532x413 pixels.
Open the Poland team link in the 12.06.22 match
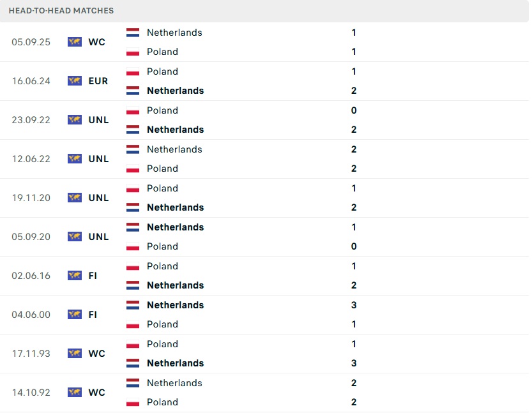pos(162,169)
